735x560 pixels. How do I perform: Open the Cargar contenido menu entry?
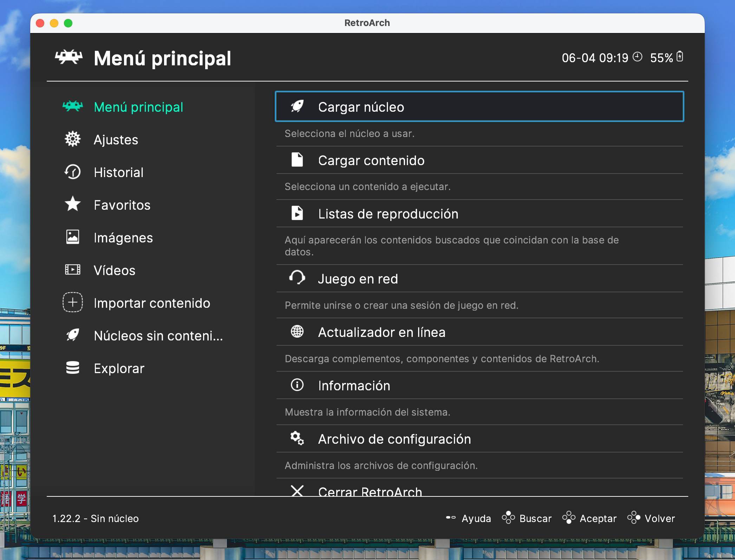(371, 161)
